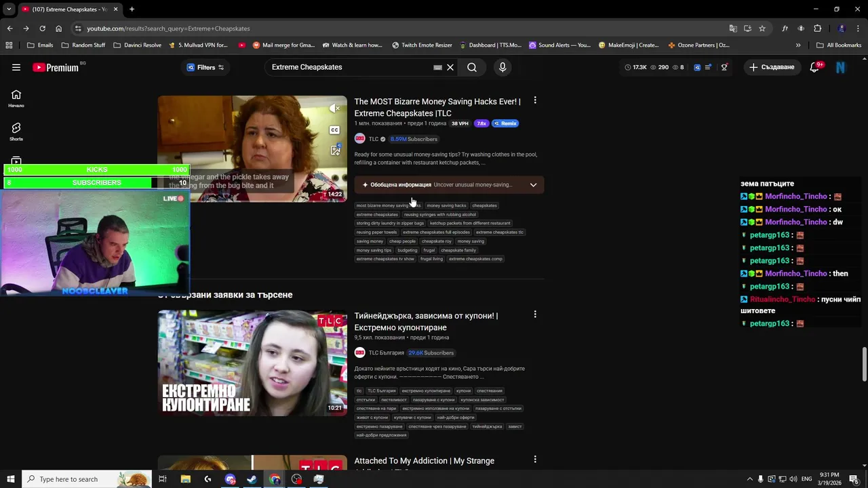The height and width of the screenshot is (488, 868).
Task: Open the Filters control
Action: (205, 67)
